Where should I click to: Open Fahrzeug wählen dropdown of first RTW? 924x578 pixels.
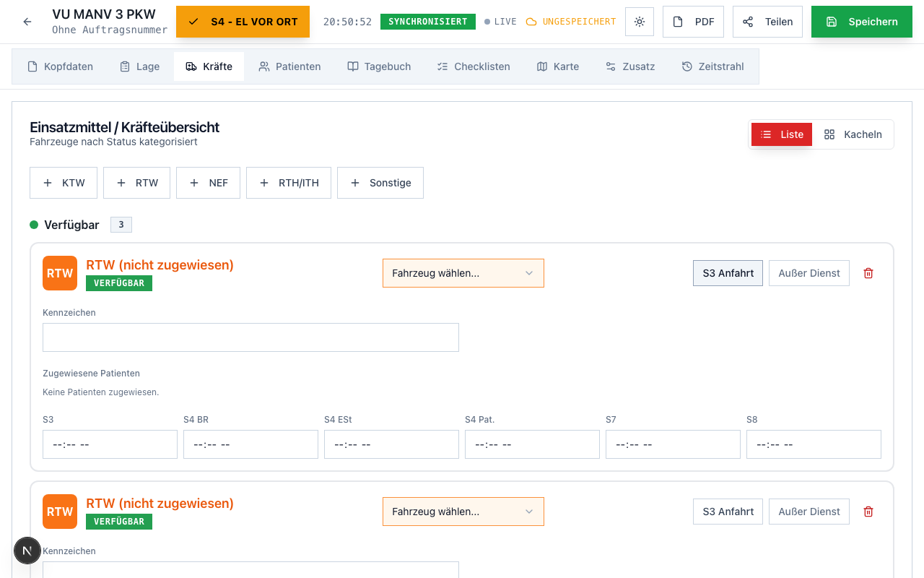463,273
